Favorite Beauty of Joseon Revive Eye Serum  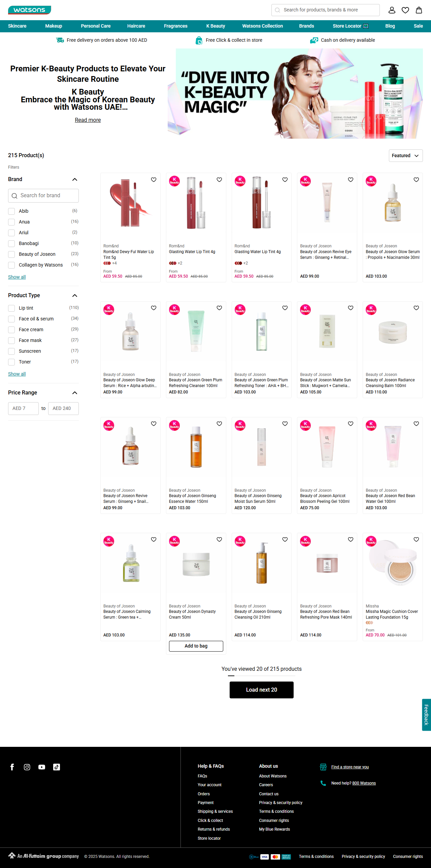tap(351, 180)
